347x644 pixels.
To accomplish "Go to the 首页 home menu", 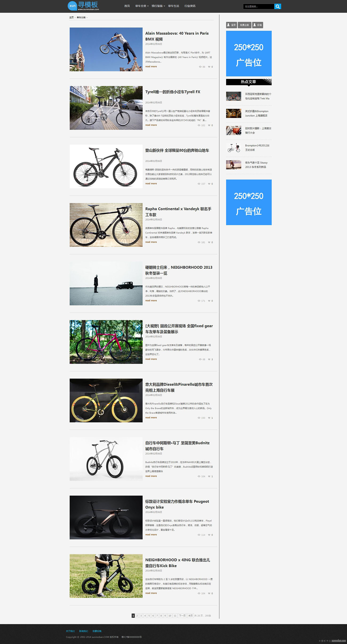I will point(127,6).
